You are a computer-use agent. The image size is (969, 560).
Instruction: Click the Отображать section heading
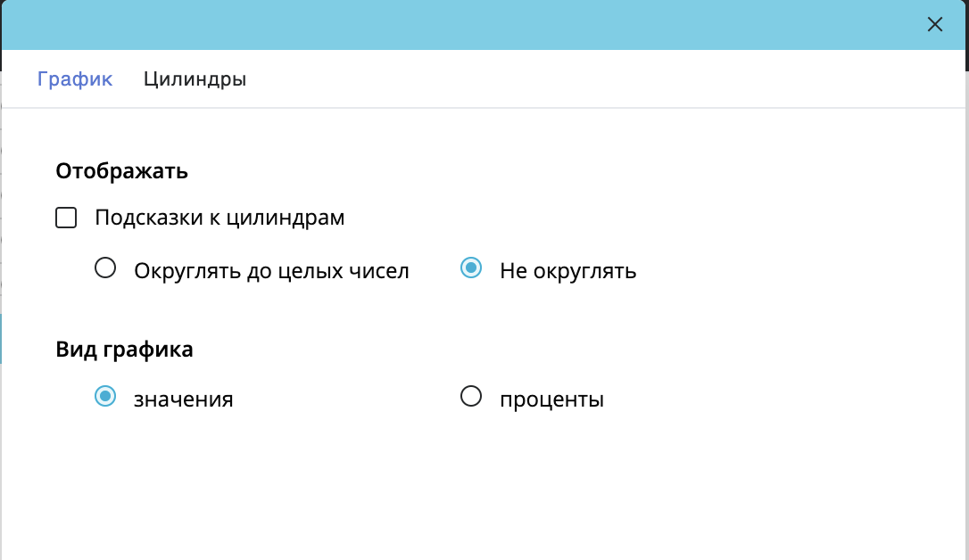point(121,171)
